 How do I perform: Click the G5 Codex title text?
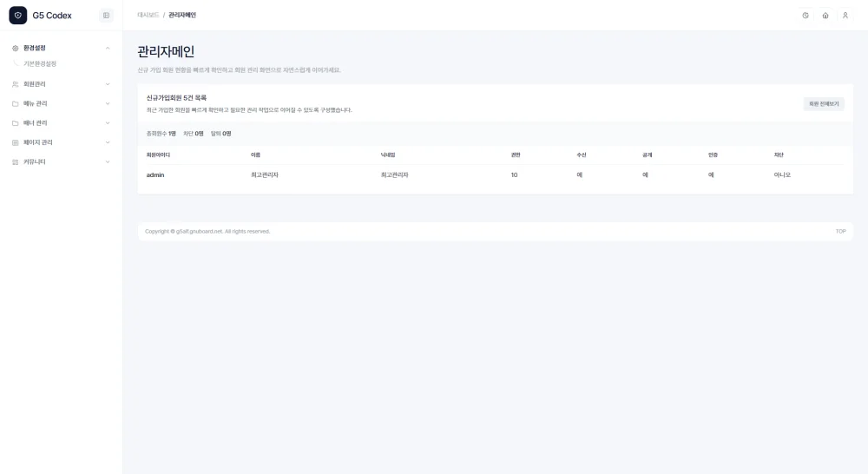tap(52, 16)
